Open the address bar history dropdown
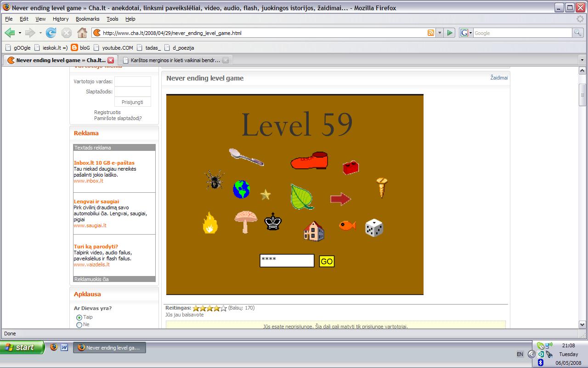This screenshot has width=588, height=368. (x=440, y=33)
